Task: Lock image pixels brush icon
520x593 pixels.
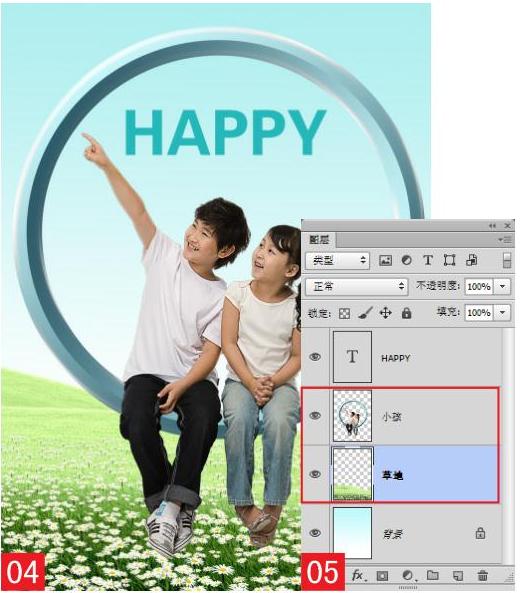Action: coord(365,313)
